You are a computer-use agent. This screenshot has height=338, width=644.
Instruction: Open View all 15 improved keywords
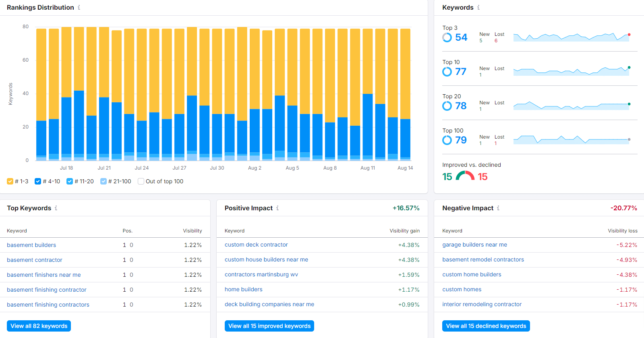pos(269,326)
